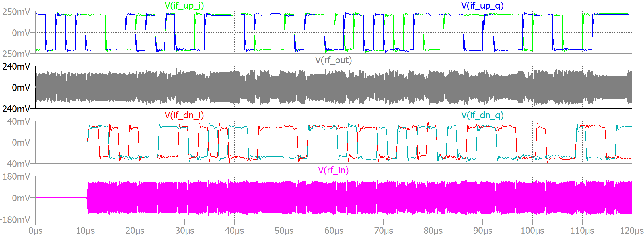This screenshot has width=644, height=236.
Task: Click the green V(if_up_i) trace label
Action: 184,5
